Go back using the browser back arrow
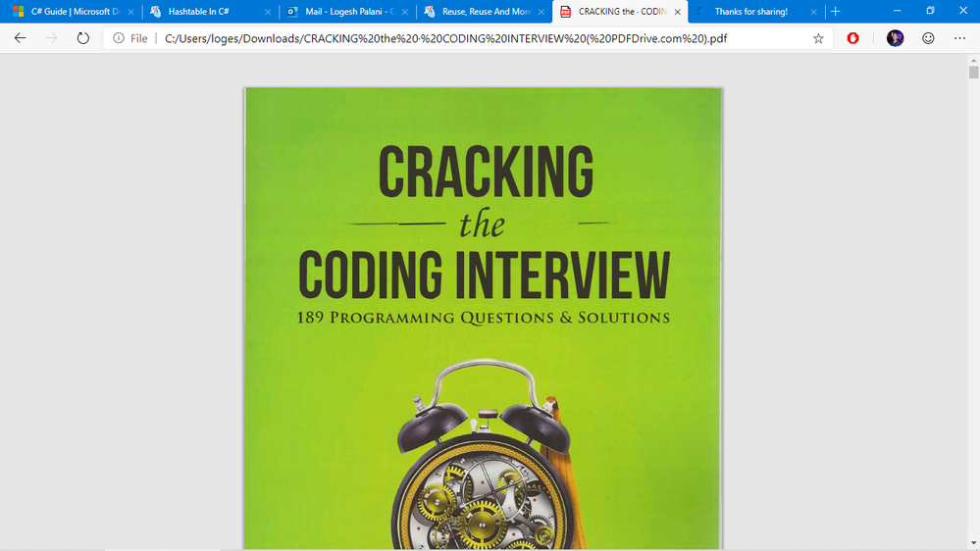Screen dimensions: 980x551 click(x=20, y=38)
